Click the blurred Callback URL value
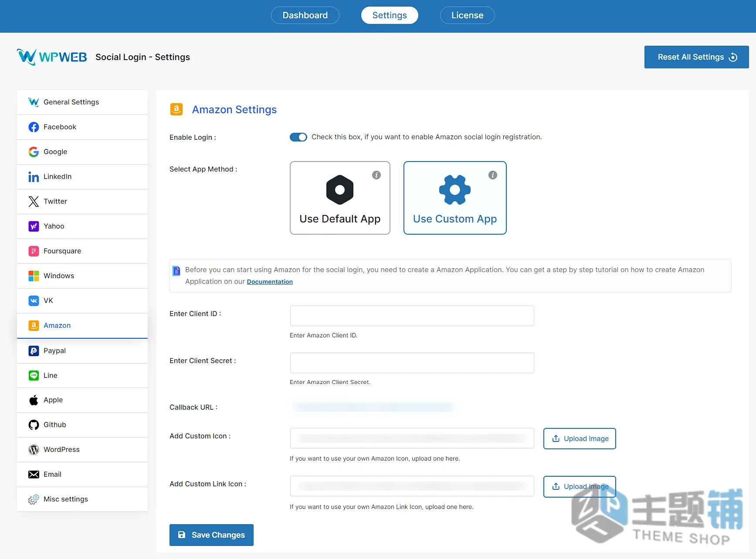The image size is (756, 559). (x=373, y=407)
